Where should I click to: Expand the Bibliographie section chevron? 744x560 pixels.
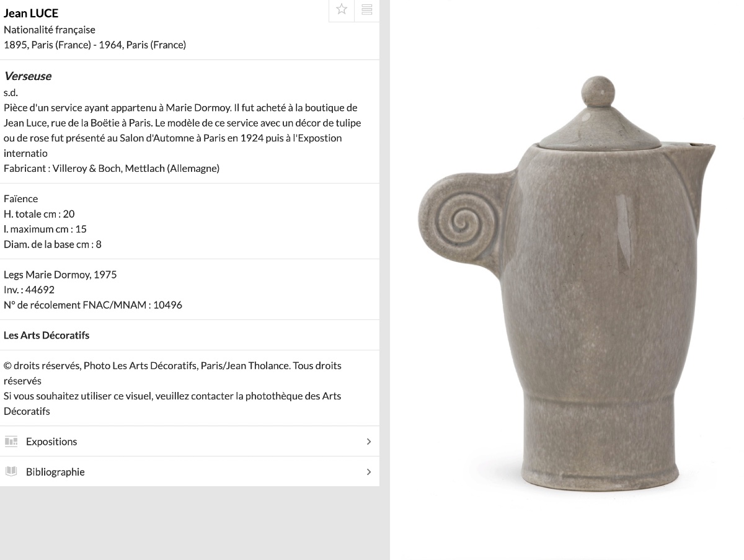369,472
